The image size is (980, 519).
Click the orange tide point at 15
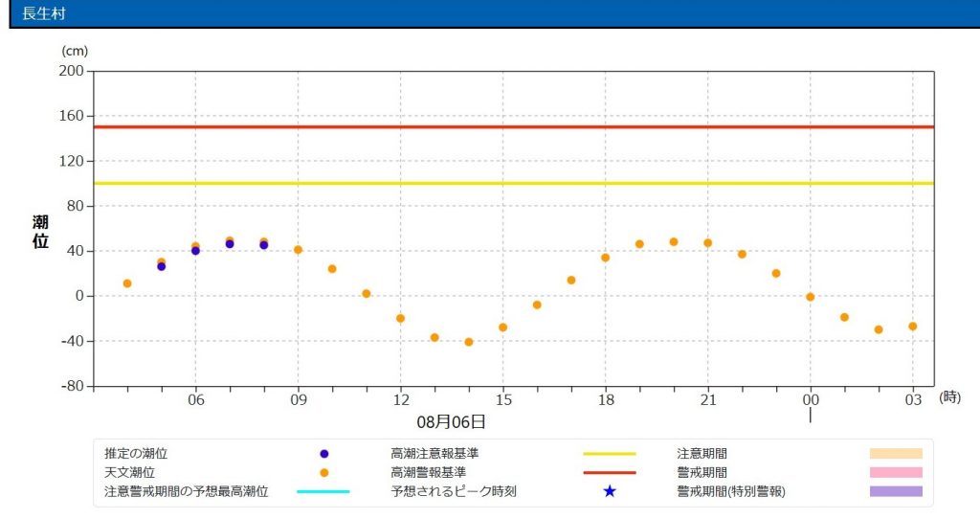[503, 327]
